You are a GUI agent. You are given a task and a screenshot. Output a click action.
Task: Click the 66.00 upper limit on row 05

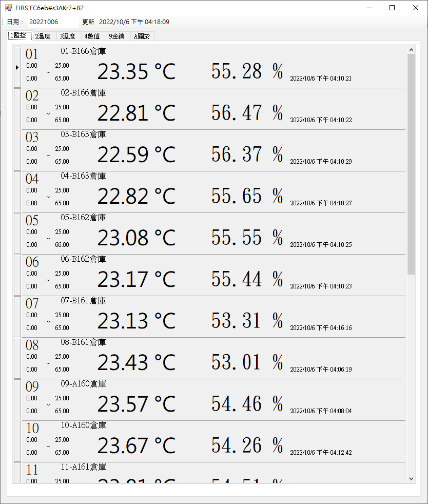(x=62, y=245)
